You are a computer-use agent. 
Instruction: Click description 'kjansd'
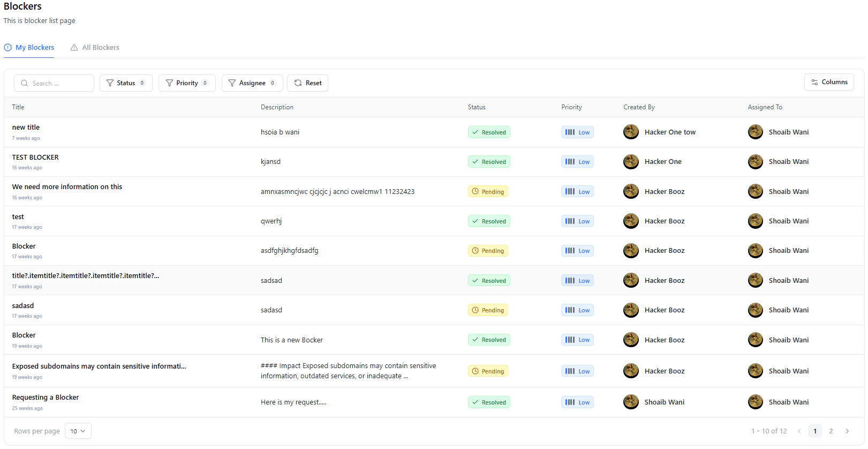pos(270,162)
